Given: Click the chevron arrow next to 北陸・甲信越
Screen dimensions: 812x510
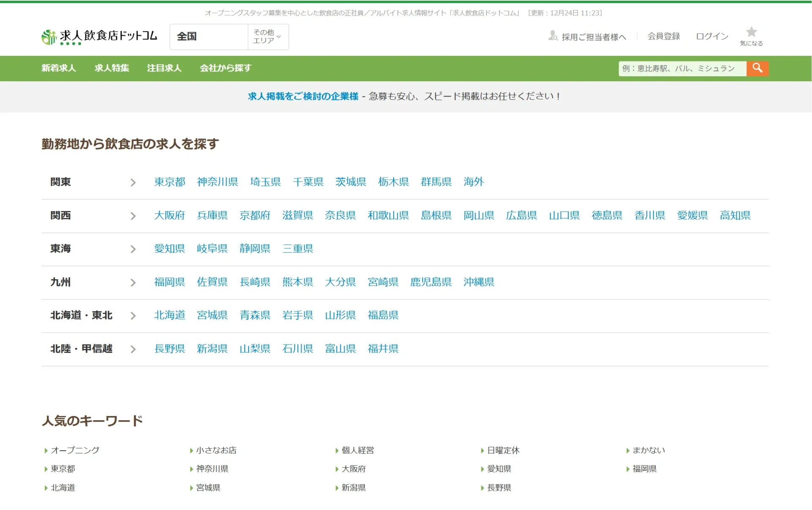Looking at the screenshot, I should 133,349.
